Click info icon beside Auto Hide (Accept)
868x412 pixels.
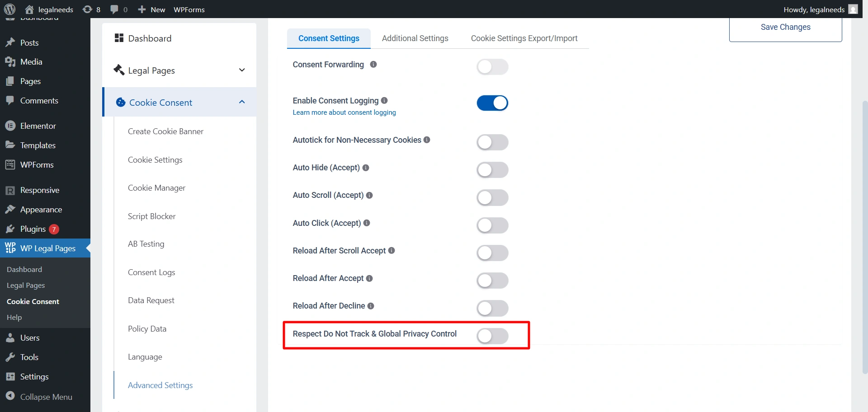(366, 168)
